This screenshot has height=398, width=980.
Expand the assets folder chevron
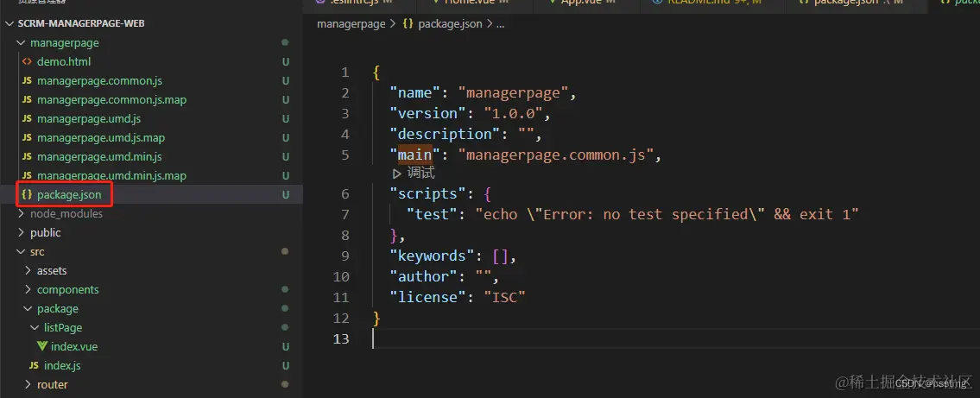tap(28, 270)
